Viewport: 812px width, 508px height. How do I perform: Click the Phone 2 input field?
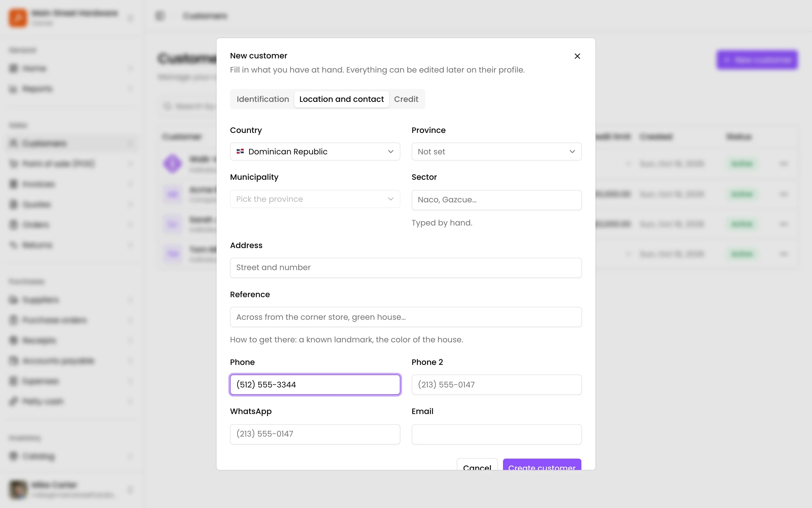[496, 384]
